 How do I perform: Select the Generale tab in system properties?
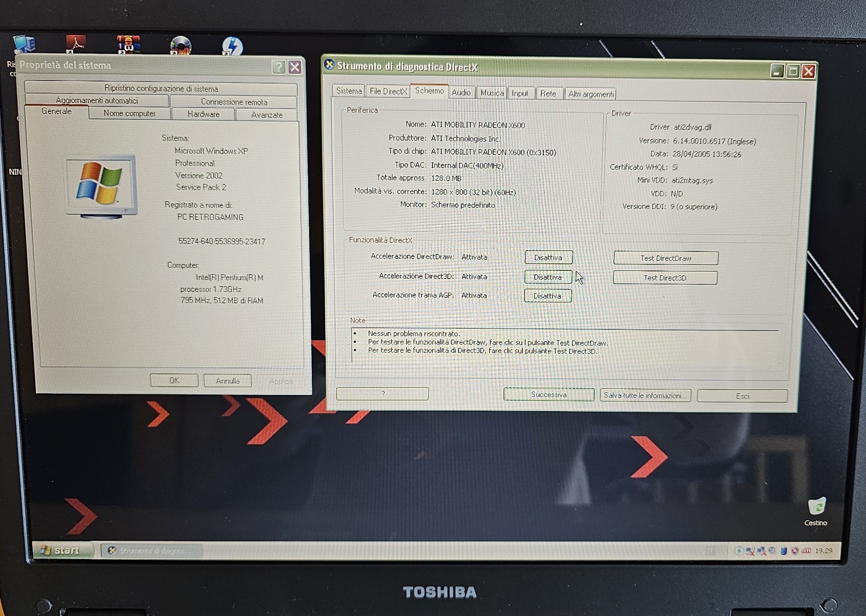coord(56,111)
